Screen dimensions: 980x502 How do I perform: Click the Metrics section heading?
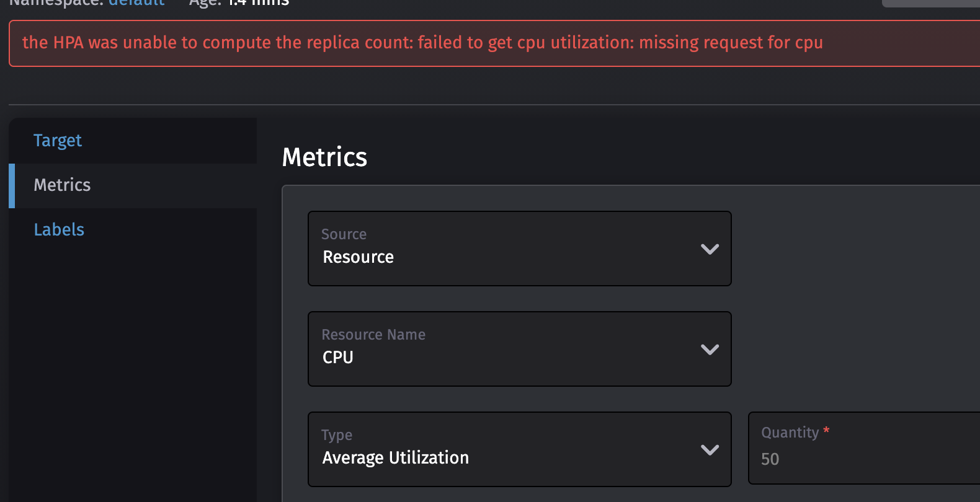[x=324, y=157]
